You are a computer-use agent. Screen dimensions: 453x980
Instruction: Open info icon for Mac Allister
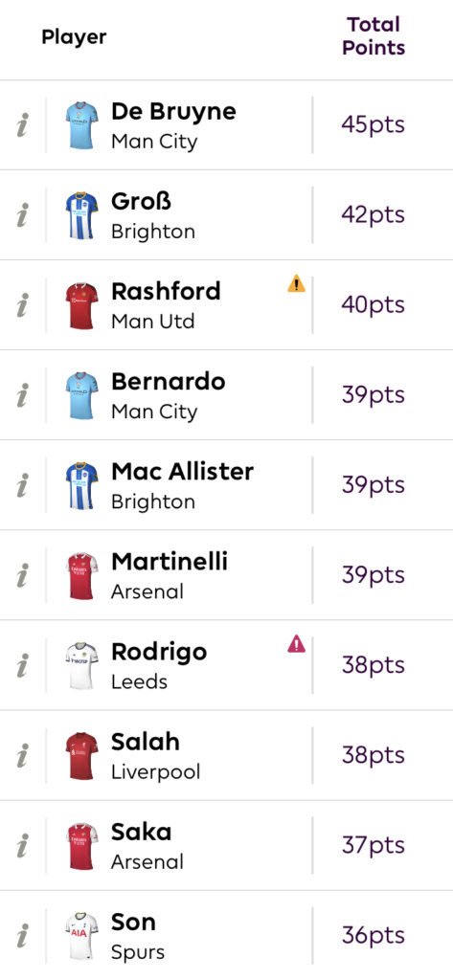[x=23, y=485]
